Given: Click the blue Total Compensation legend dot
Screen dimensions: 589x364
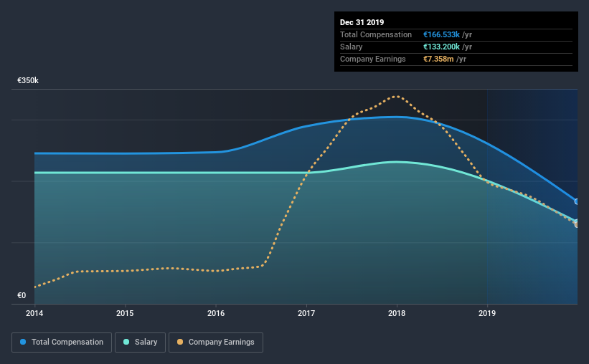Looking at the screenshot, I should point(23,342).
